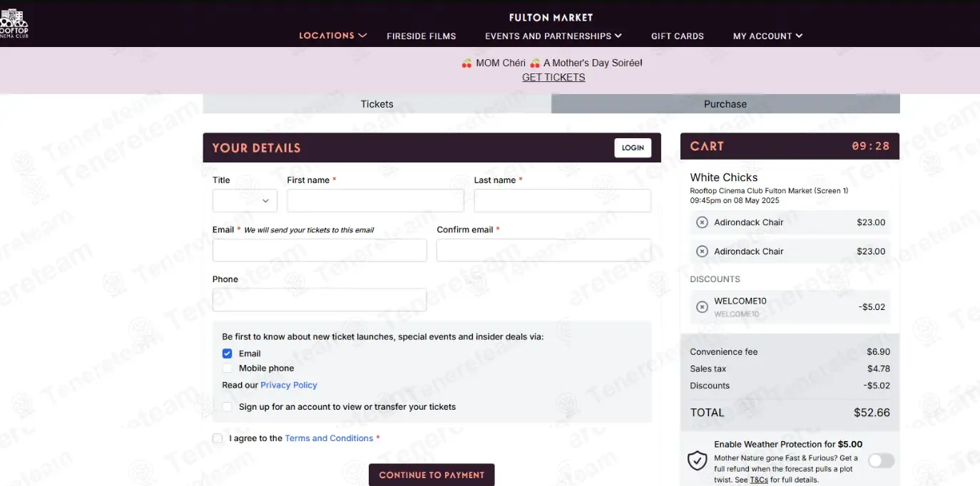Image resolution: width=980 pixels, height=486 pixels.
Task: Click the MOM Chéri Mother's Day banner text
Action: click(x=552, y=63)
